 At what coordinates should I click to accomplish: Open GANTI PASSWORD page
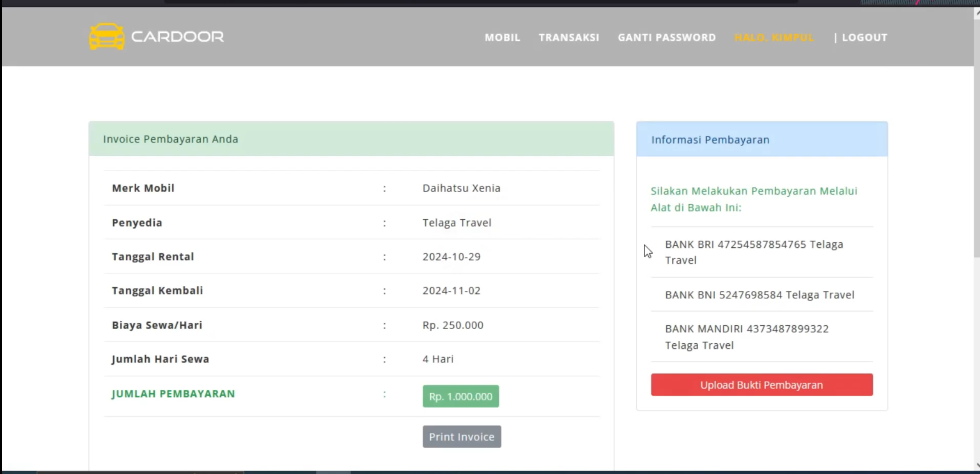tap(667, 37)
